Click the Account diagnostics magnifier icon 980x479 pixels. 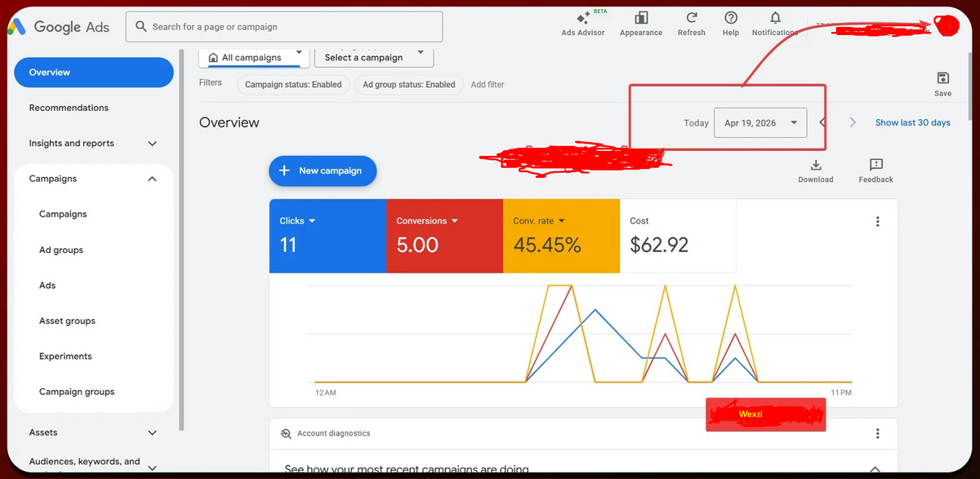tap(286, 433)
